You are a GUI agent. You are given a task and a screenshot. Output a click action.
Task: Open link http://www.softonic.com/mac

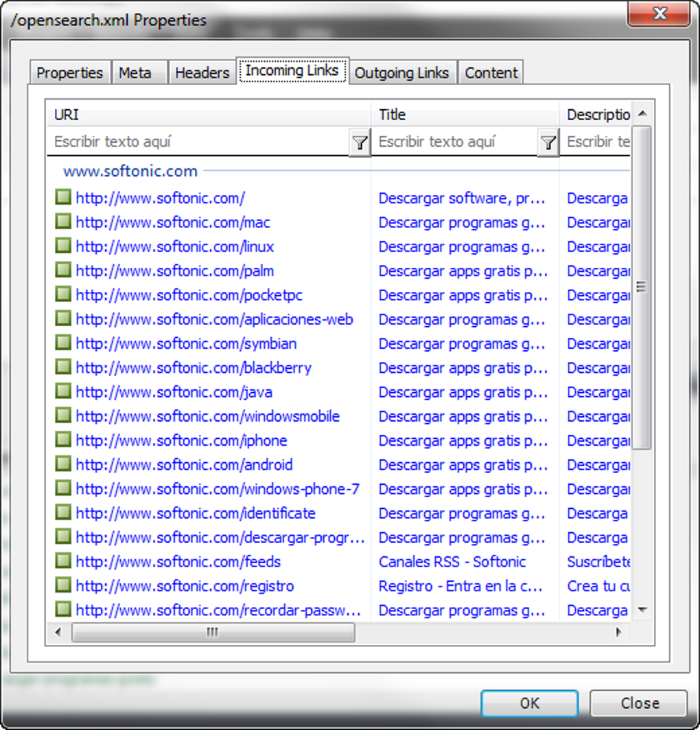(x=173, y=223)
